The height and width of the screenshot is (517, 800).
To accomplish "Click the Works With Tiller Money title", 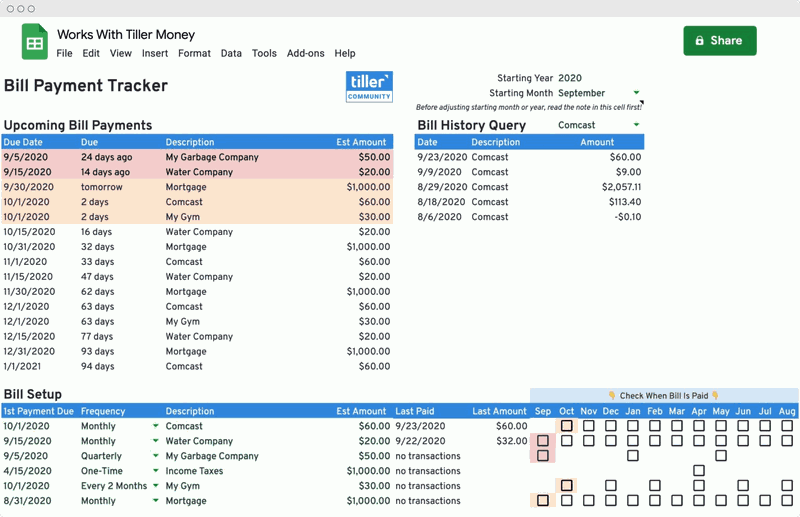I will (126, 34).
